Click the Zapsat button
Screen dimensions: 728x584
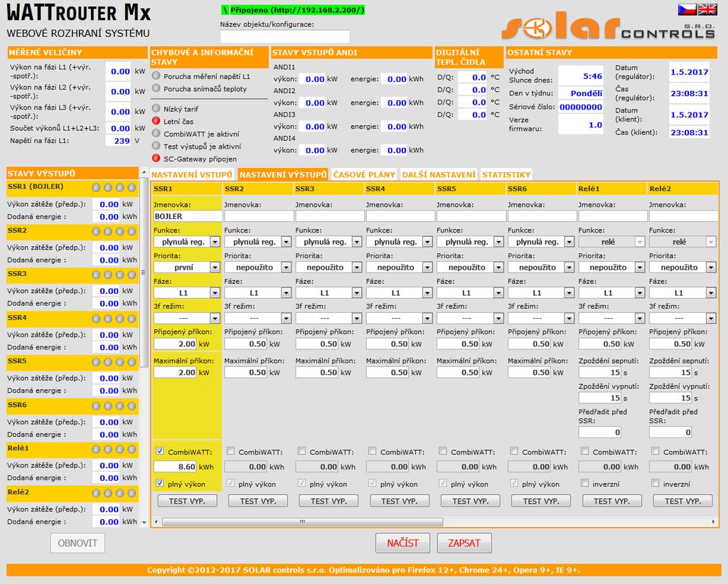464,543
